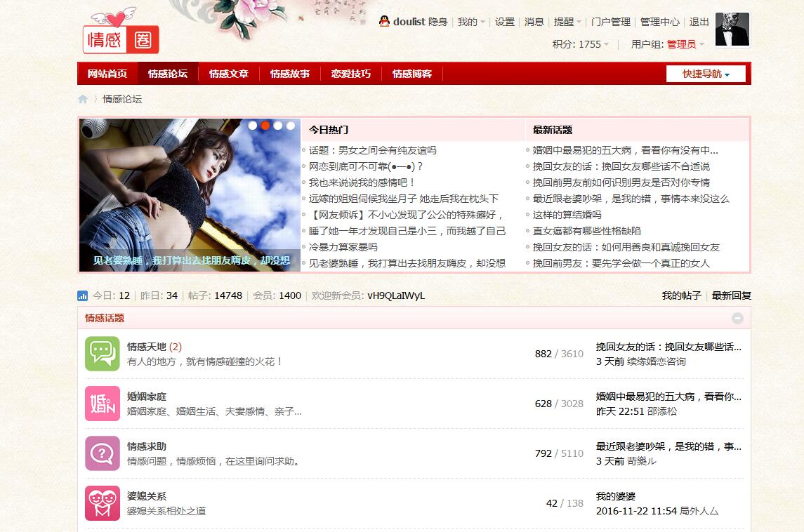Open topic 我也来说说我的感情吧
Screen dimensions: 804x532
[362, 182]
